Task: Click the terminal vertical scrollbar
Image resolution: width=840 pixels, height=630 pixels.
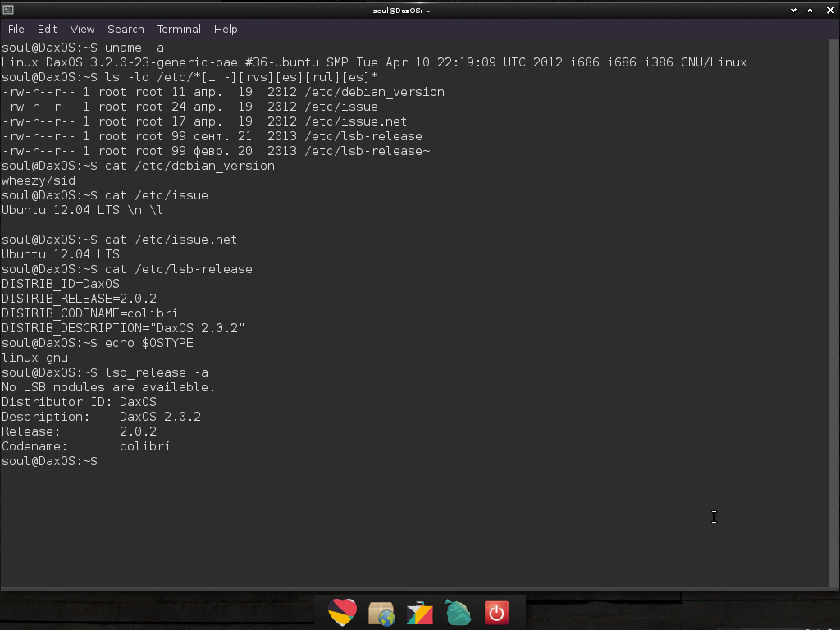Action: click(834, 313)
